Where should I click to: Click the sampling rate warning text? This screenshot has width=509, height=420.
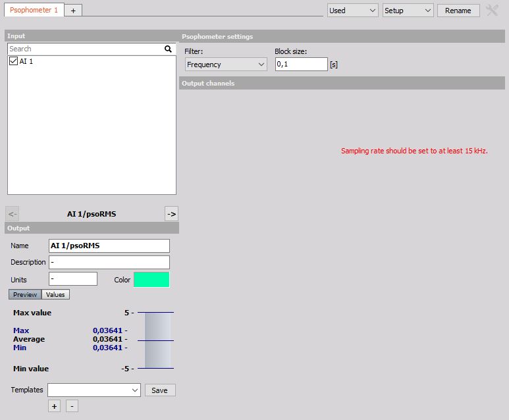[414, 151]
